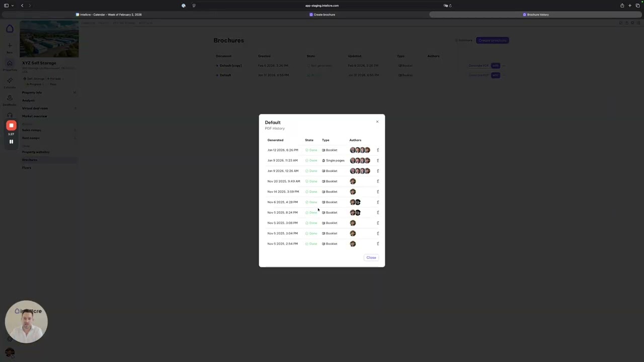
Task: Open Flyers in the property menu
Action: pyautogui.click(x=27, y=167)
